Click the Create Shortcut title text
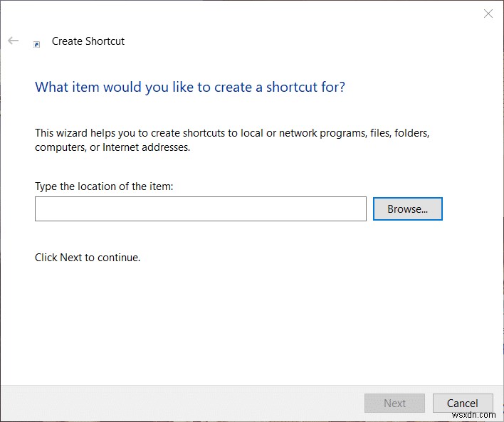 pos(88,41)
